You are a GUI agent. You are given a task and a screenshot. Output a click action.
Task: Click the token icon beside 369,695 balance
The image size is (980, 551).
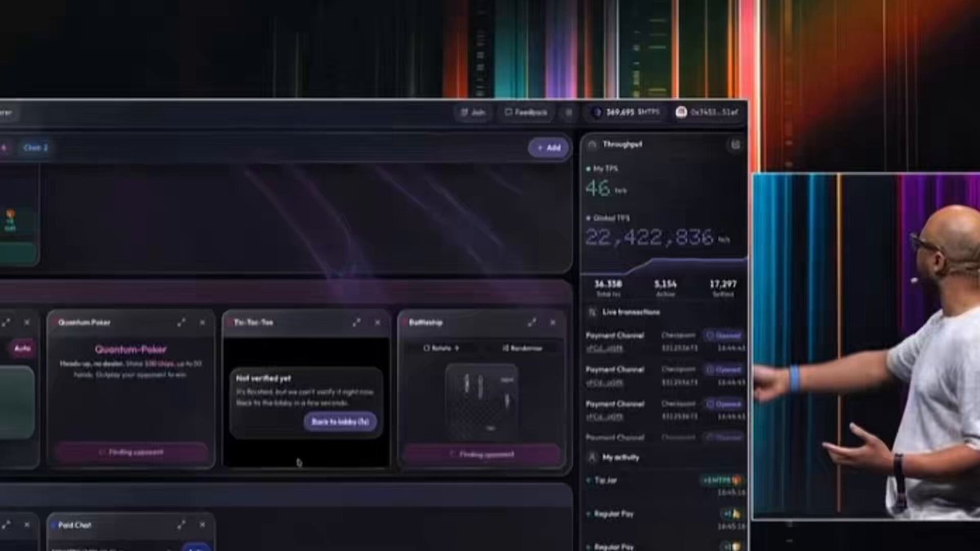coord(596,112)
